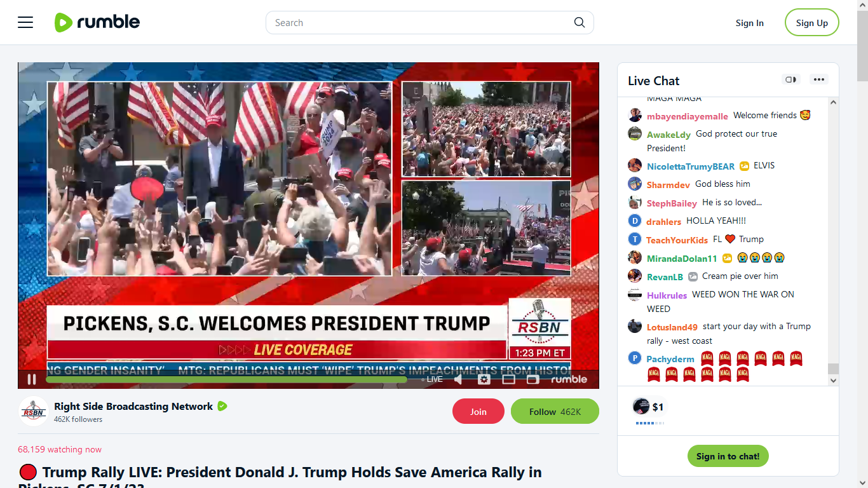Mute the video with the speaker icon

[459, 379]
